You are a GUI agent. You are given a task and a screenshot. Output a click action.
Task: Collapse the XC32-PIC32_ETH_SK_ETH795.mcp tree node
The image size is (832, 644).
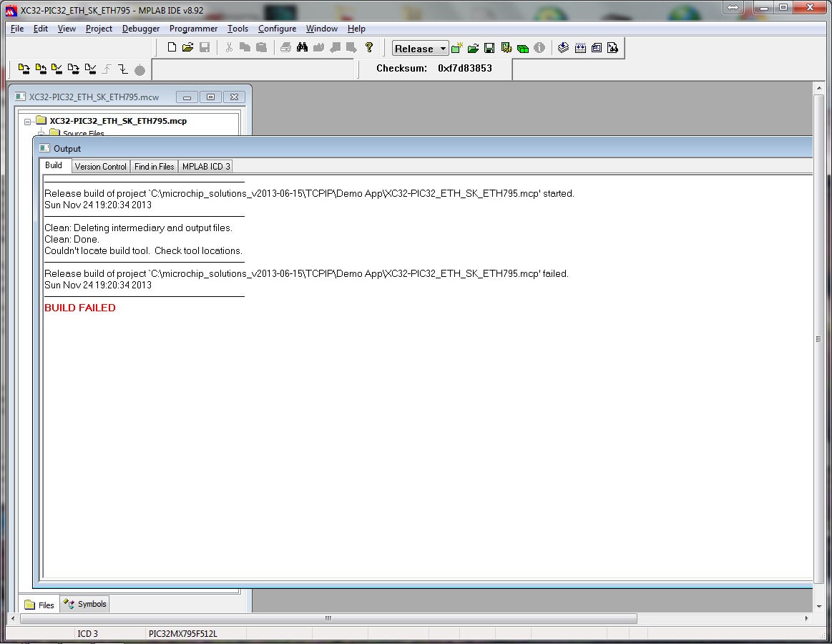[28, 122]
